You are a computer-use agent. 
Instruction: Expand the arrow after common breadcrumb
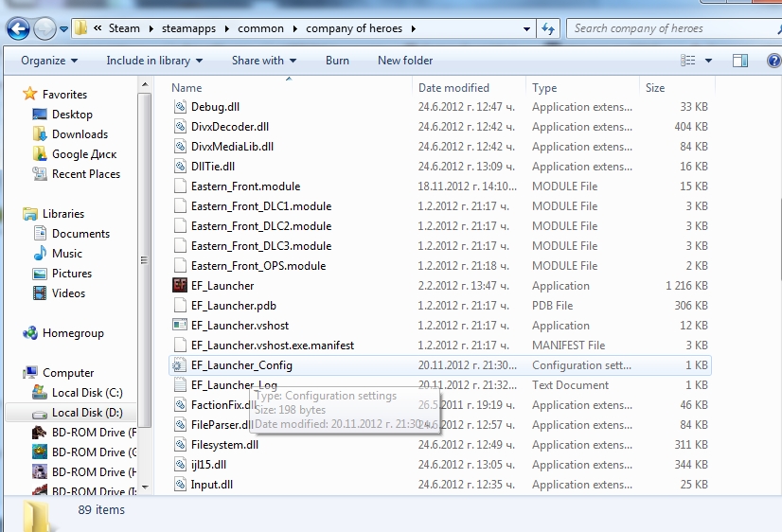point(294,28)
